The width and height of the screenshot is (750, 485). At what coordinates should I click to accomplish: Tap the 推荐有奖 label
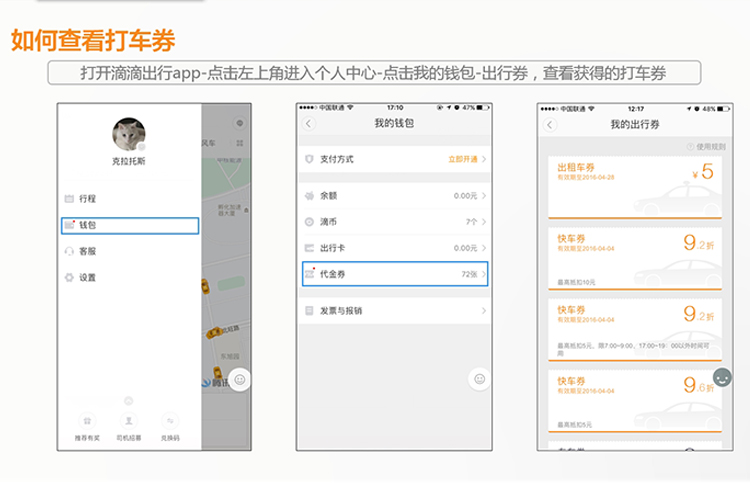coord(87,438)
